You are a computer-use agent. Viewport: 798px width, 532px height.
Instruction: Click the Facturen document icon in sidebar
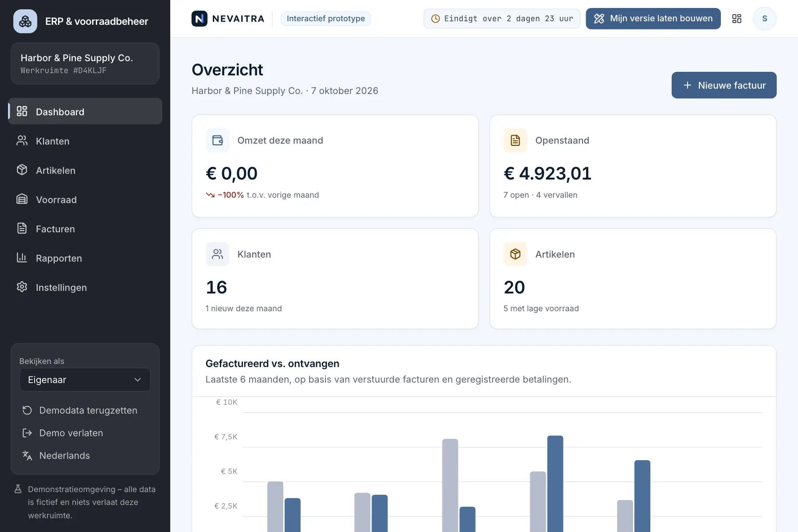22,228
